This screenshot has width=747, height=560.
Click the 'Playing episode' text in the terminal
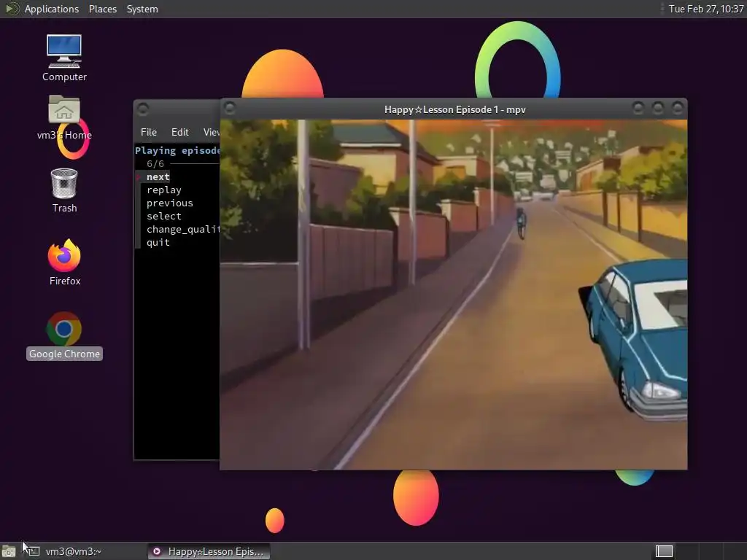pos(177,150)
